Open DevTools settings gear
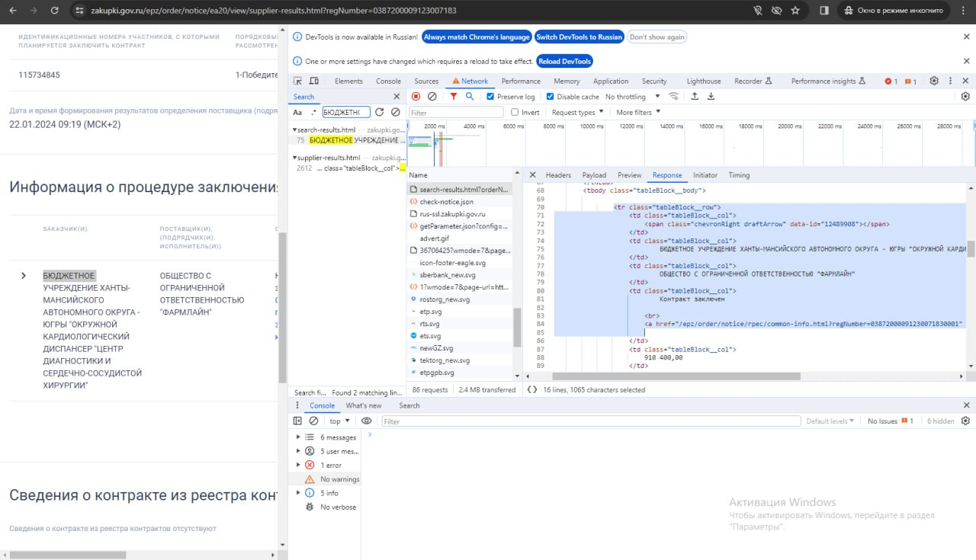The width and height of the screenshot is (976, 560). pyautogui.click(x=933, y=81)
